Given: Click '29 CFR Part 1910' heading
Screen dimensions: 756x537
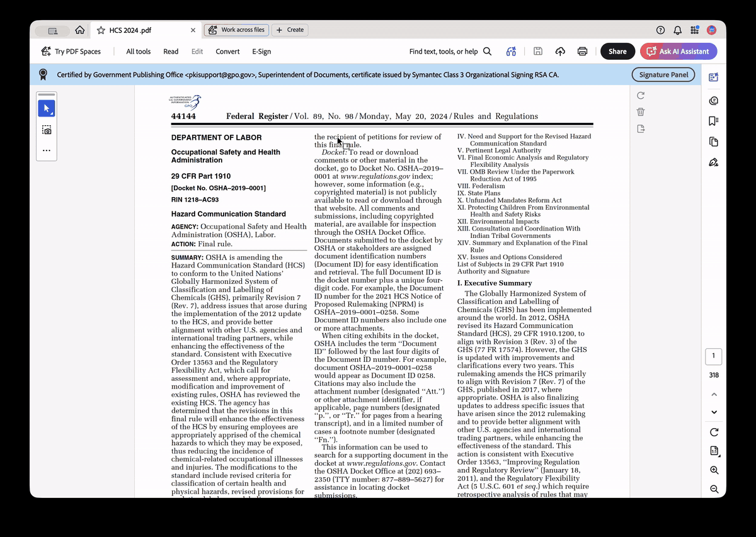Looking at the screenshot, I should [x=201, y=176].
